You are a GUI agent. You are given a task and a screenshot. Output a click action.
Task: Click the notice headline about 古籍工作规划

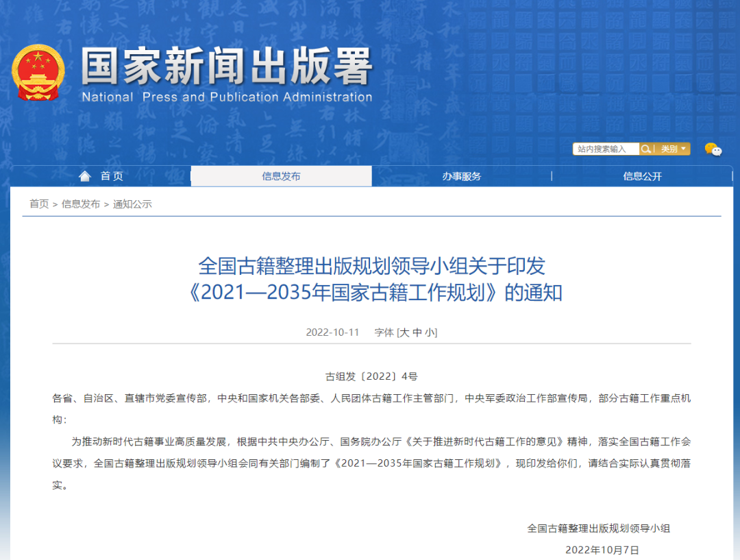(371, 279)
